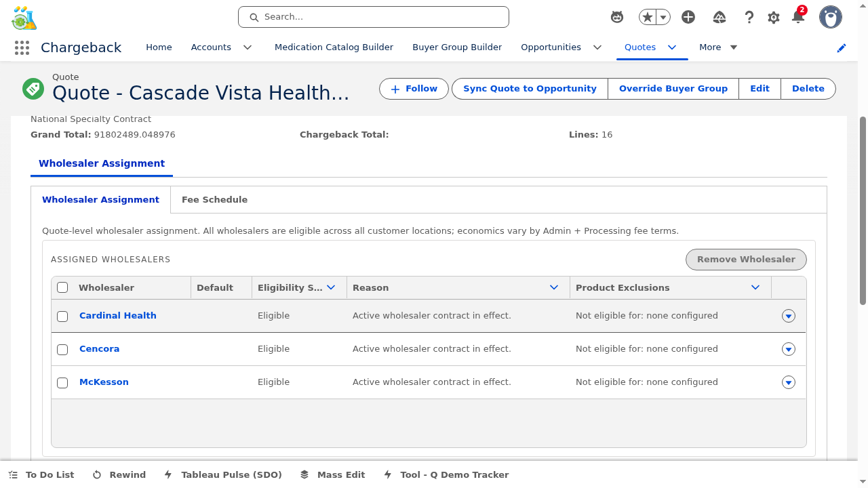Click the Lines: 16 field
Image resolution: width=868 pixels, height=488 pixels.
pos(591,135)
